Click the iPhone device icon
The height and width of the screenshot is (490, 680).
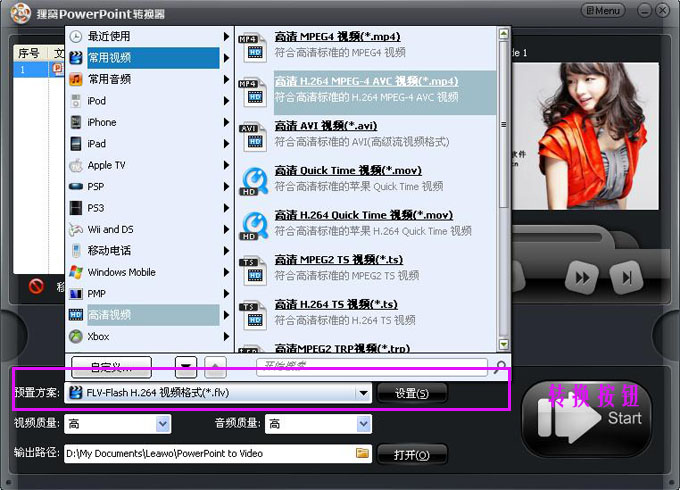point(76,122)
